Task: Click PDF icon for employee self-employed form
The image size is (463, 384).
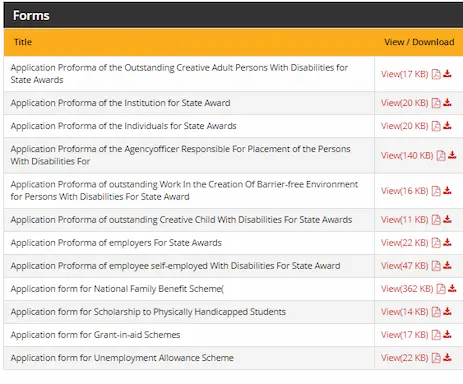Action: pos(436,266)
